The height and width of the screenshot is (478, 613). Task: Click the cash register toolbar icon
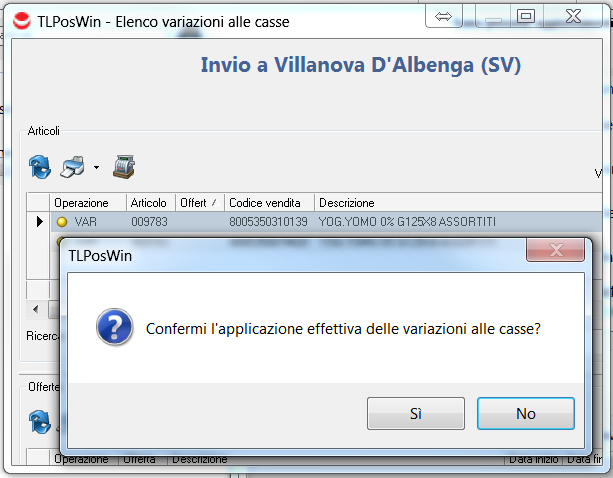124,166
